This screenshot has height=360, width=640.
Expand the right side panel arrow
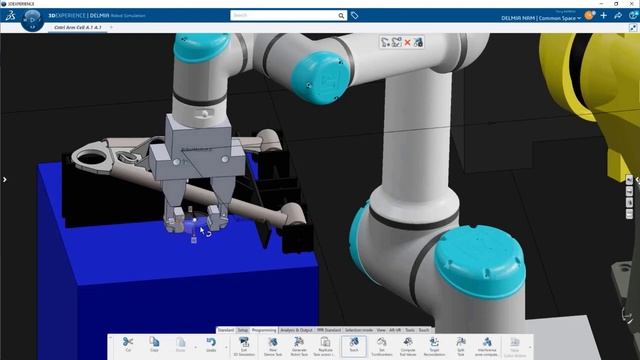point(637,180)
